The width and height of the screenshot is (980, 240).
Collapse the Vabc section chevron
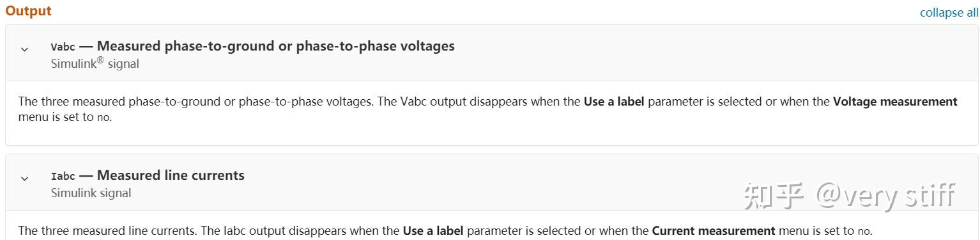click(24, 49)
